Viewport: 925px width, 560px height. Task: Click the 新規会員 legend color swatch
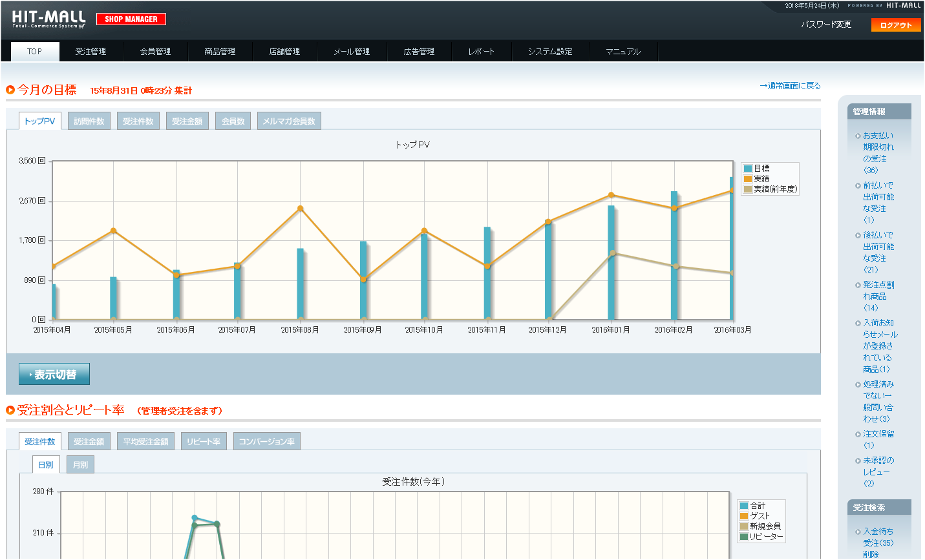click(744, 526)
